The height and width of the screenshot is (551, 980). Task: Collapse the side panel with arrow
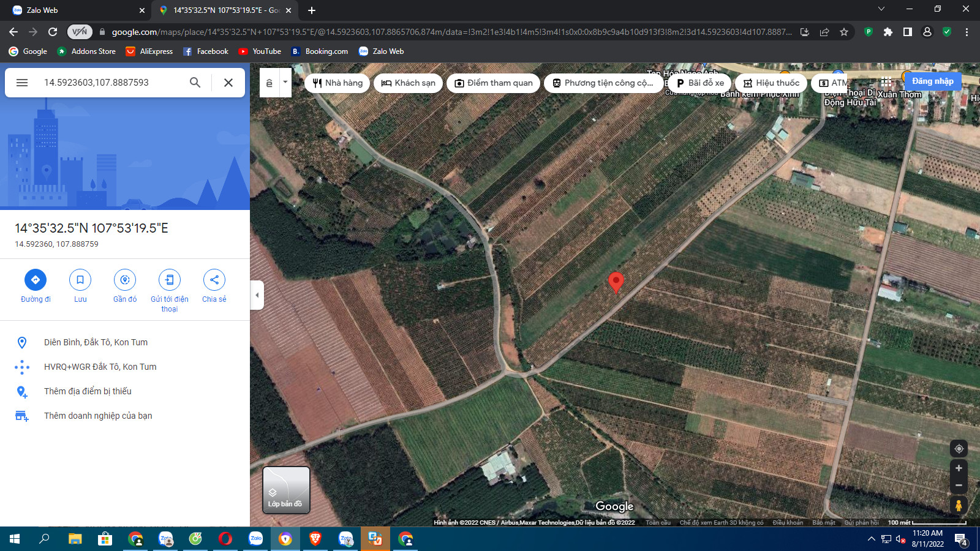point(257,295)
